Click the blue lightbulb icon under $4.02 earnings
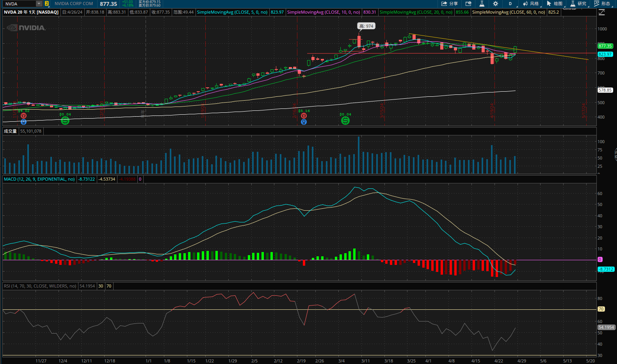Screen dimensions: 617x364 24,122
